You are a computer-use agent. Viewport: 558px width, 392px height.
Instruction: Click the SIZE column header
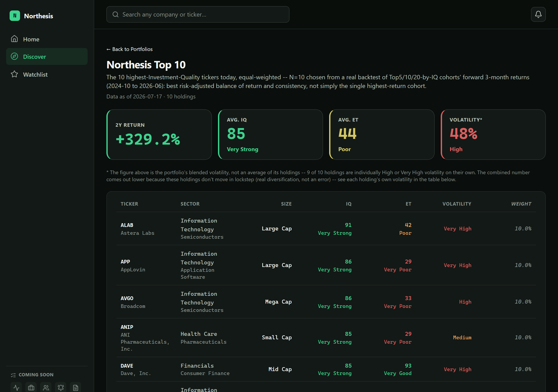click(286, 204)
